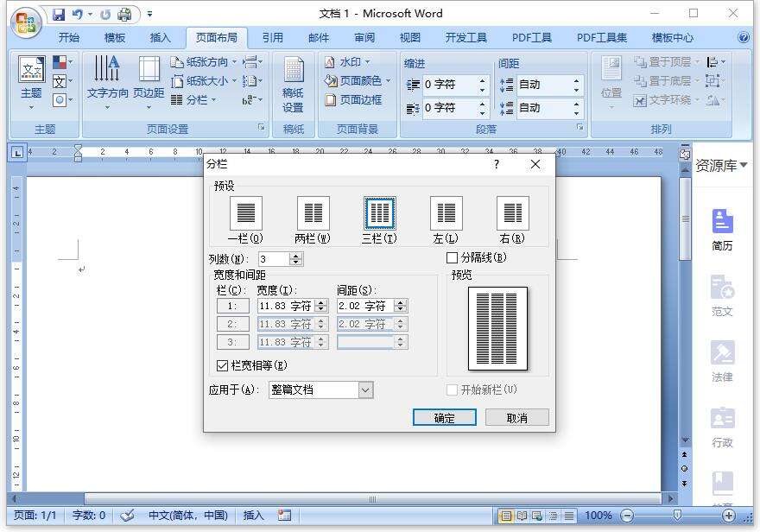Open Manuscript Paper Settings (稿纸设置)
This screenshot has width=760, height=532.
294,85
